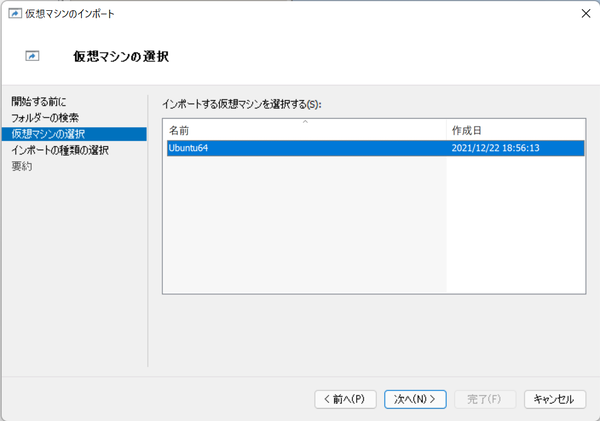The width and height of the screenshot is (600, 421).
Task: Click the < 前へ(P) button
Action: click(x=345, y=399)
